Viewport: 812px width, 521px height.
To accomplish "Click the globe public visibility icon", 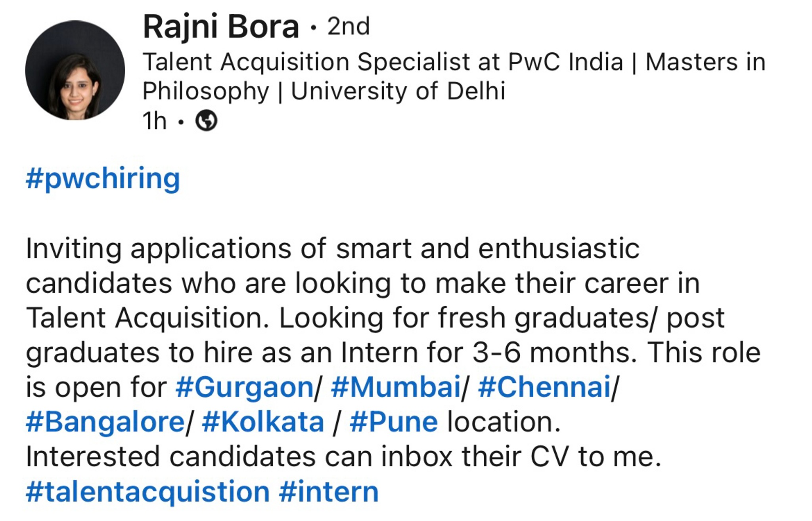I will coord(206,120).
